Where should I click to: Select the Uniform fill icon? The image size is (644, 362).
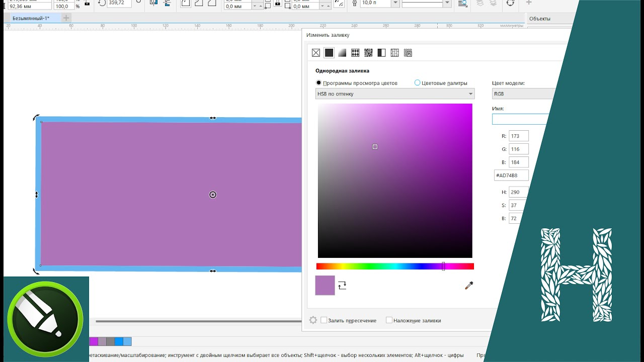(x=329, y=53)
